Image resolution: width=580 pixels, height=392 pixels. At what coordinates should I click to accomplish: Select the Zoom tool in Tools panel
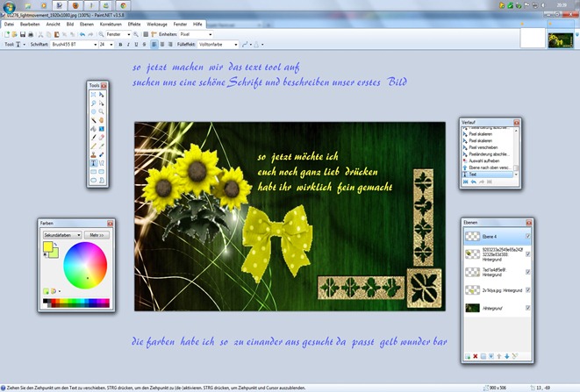[102, 111]
